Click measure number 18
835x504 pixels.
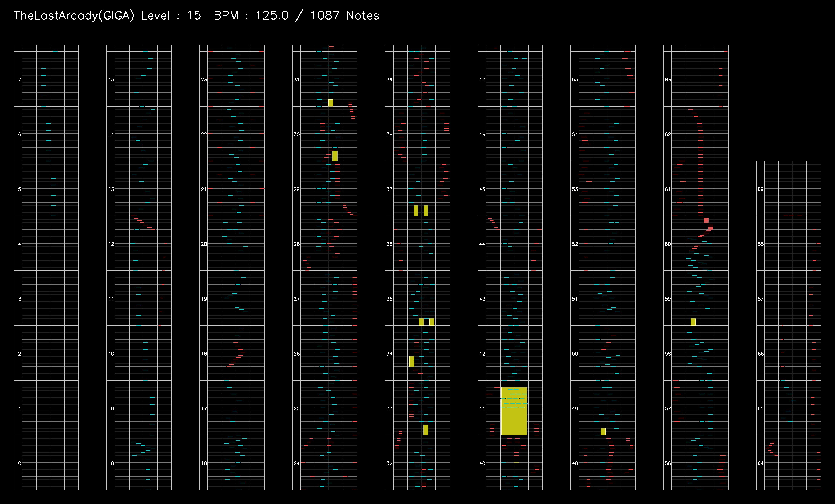(x=204, y=353)
